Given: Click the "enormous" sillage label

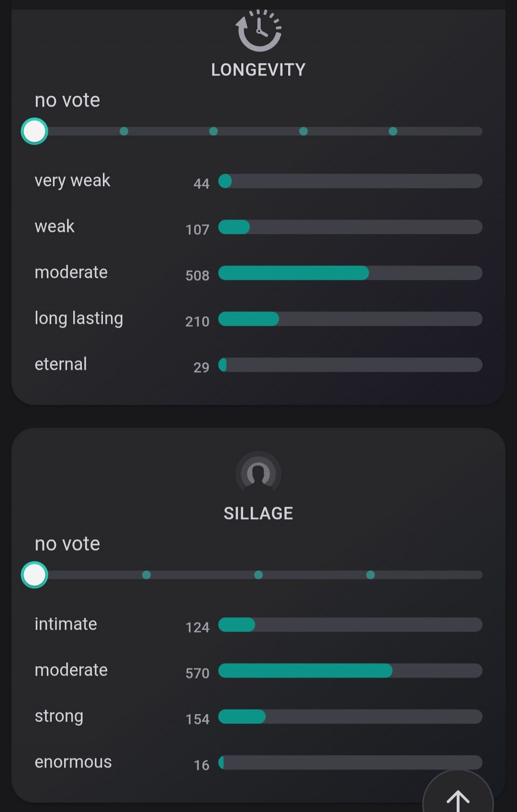Looking at the screenshot, I should click(73, 762).
